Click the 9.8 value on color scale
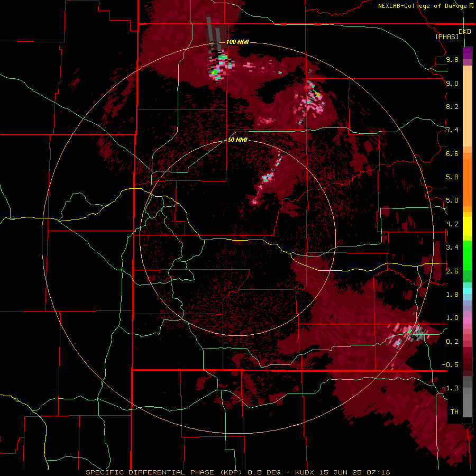 coord(452,59)
